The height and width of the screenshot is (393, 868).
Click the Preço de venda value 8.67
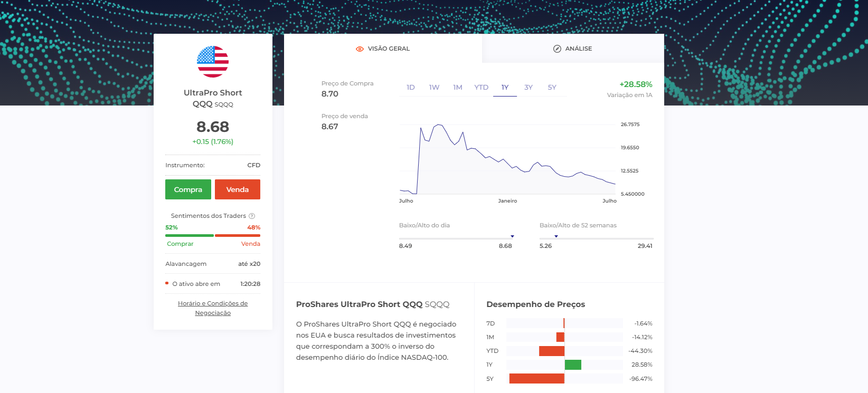pyautogui.click(x=330, y=127)
